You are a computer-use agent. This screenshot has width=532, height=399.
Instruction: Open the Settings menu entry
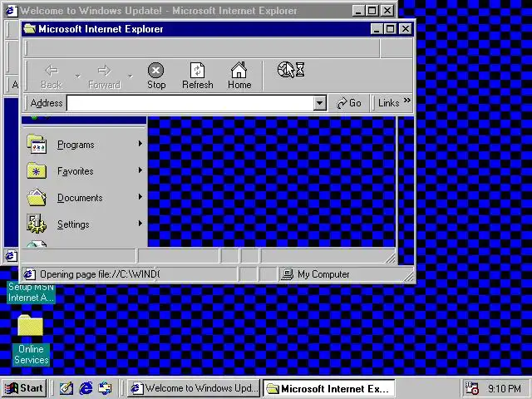(84, 224)
